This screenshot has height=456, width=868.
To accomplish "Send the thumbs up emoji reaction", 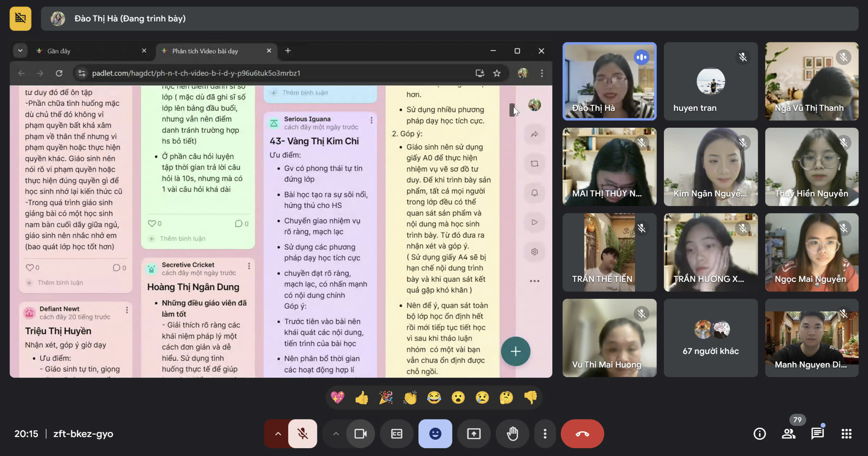I will pyautogui.click(x=361, y=398).
